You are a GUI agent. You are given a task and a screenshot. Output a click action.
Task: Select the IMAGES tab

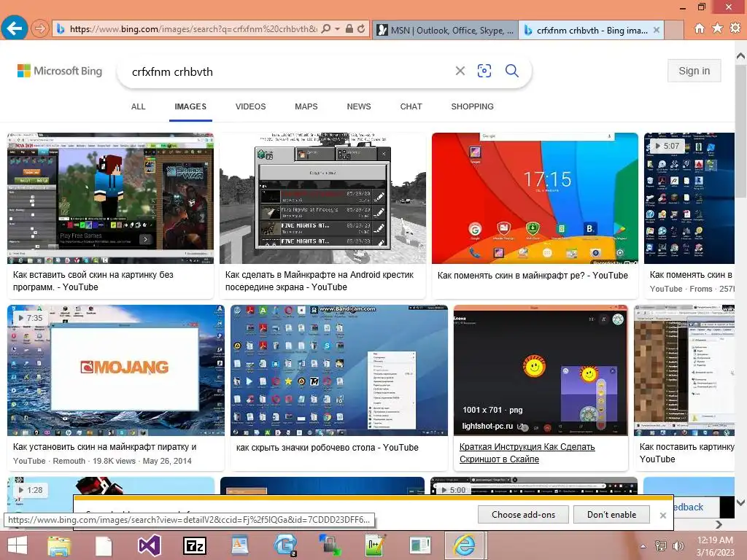[190, 106]
